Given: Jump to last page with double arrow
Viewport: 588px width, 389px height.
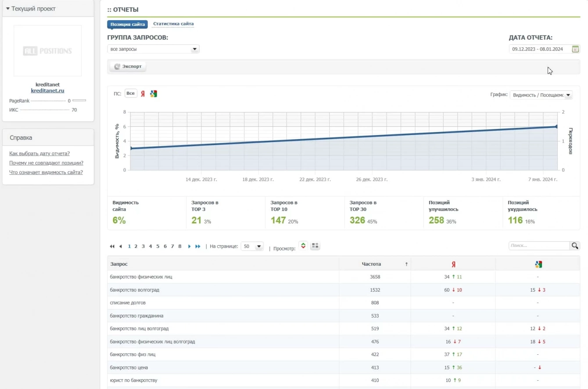Looking at the screenshot, I should click(197, 246).
